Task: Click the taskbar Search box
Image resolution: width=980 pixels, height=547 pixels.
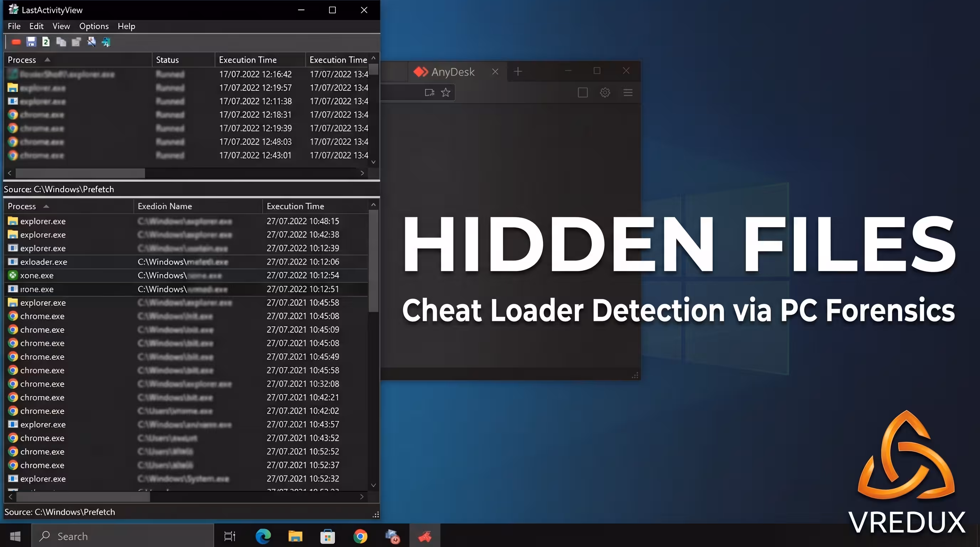Action: coord(123,536)
